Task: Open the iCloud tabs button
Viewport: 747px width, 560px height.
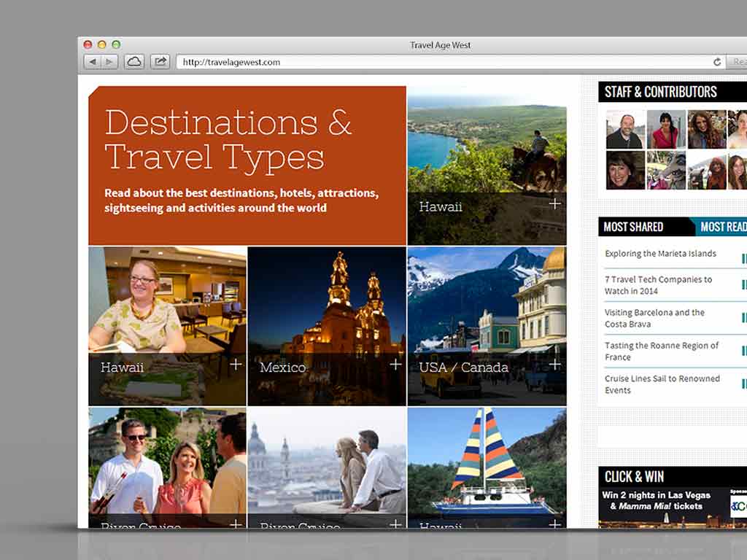Action: [x=134, y=62]
